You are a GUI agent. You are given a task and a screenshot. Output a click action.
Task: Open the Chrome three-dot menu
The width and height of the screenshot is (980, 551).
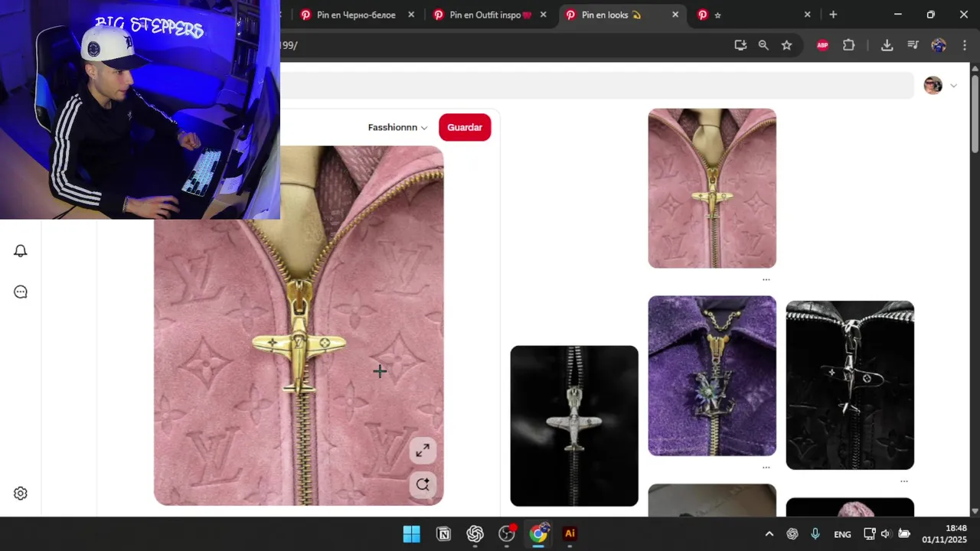(963, 45)
